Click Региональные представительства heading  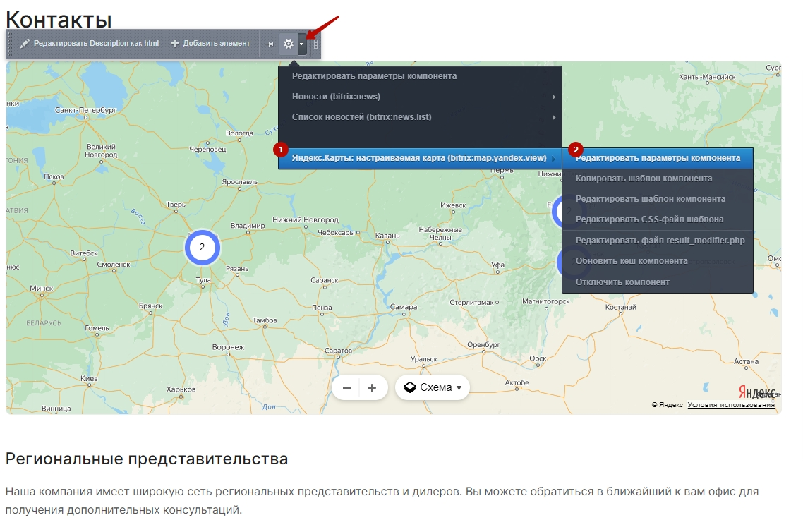pyautogui.click(x=147, y=459)
